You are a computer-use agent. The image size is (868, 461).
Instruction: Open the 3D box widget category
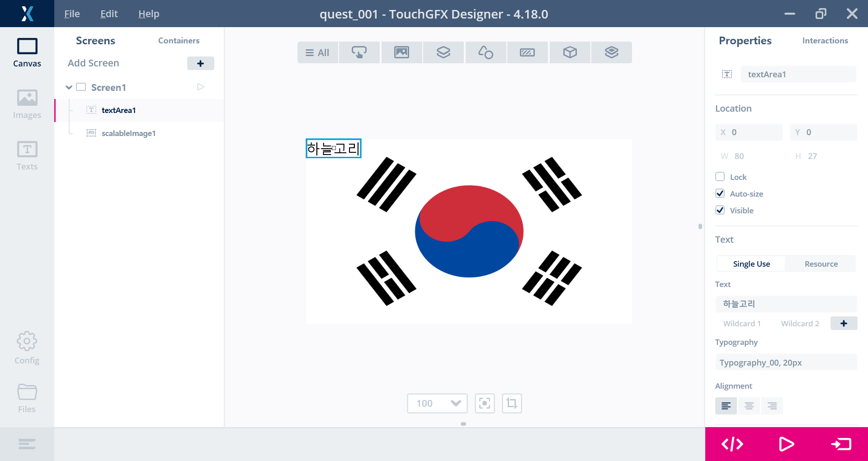pos(570,52)
